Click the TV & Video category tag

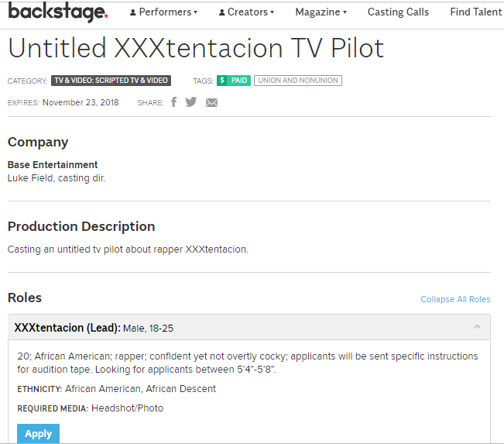(x=111, y=81)
